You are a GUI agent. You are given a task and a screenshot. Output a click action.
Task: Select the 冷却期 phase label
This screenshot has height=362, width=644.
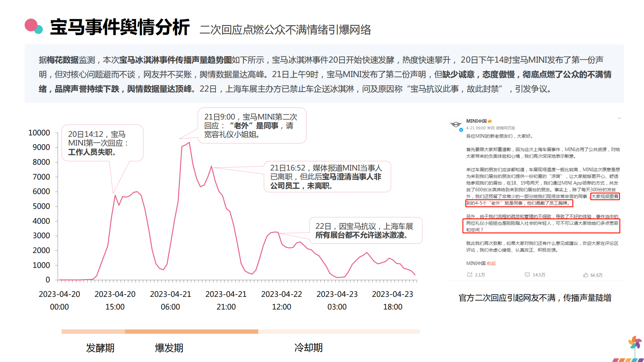click(x=308, y=348)
